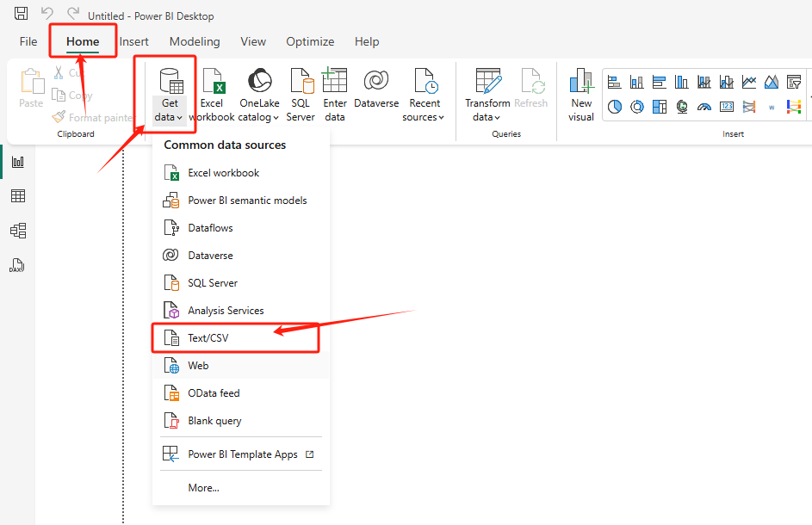Select the OData feed data source
This screenshot has width=812, height=525.
click(241, 393)
